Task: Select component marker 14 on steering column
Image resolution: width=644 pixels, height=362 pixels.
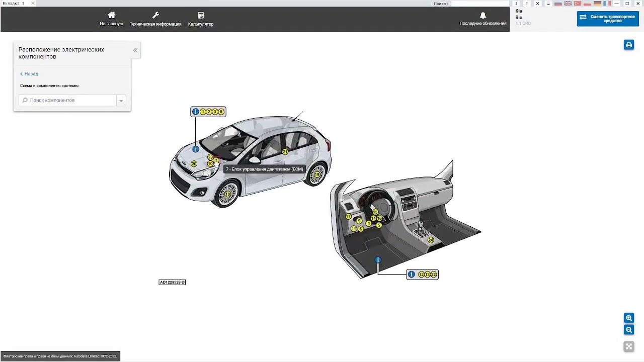Action: click(373, 218)
